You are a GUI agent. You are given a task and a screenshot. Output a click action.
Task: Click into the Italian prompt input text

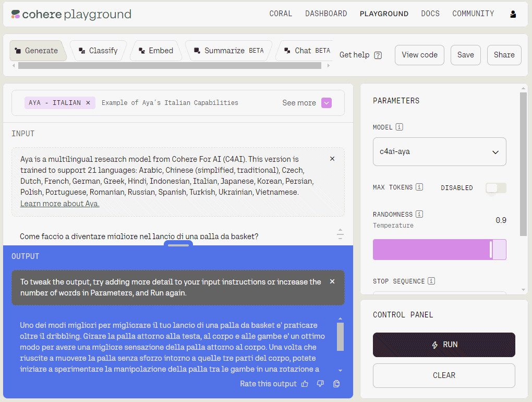tap(139, 237)
